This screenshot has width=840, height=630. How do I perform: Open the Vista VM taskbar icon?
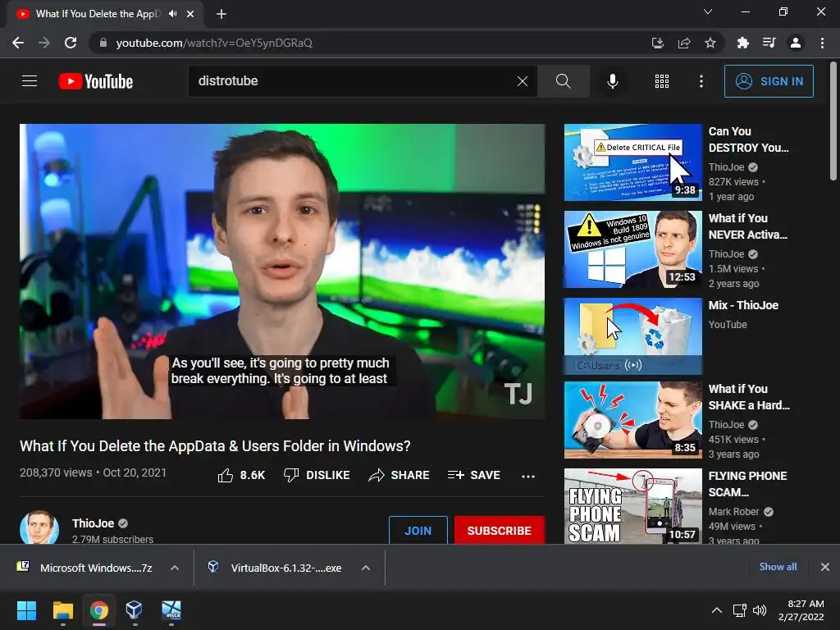[171, 610]
